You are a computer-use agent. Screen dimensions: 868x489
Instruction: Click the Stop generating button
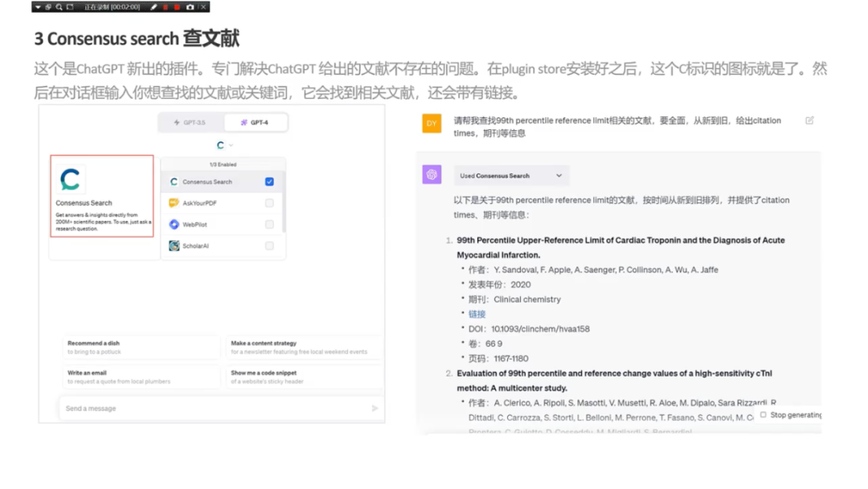[x=791, y=415]
